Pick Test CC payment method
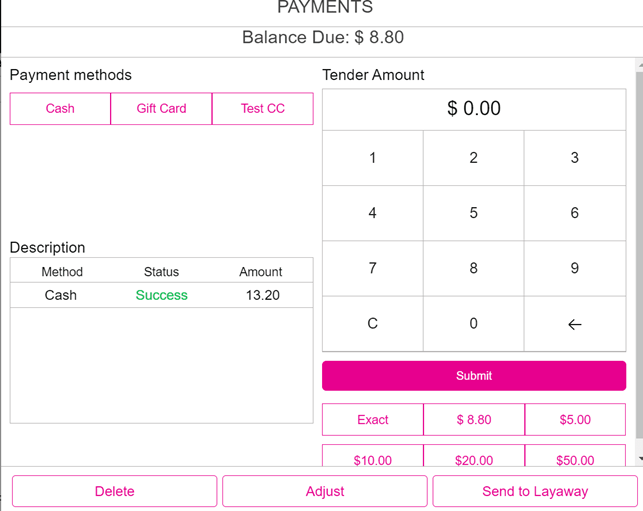The width and height of the screenshot is (643, 511). tap(262, 109)
